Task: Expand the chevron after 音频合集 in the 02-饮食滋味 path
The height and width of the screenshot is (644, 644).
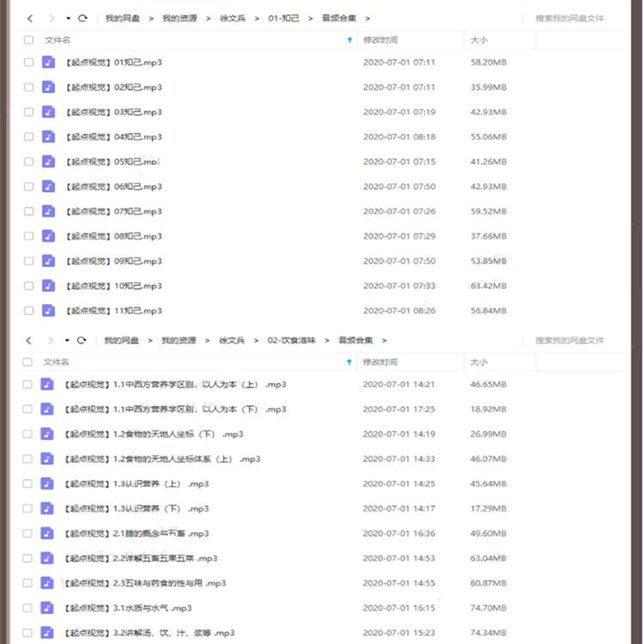Action: 384,340
